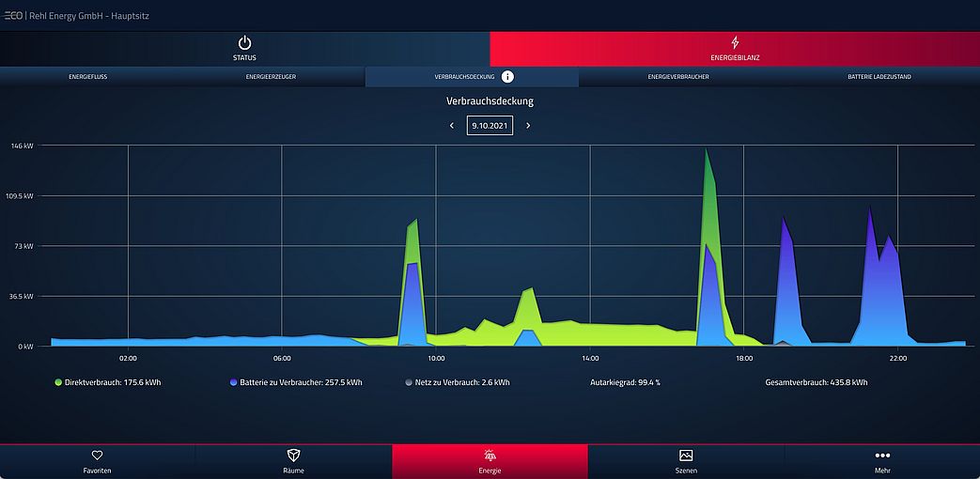980x479 pixels.
Task: Open Favoriten heart icon
Action: coord(97,456)
